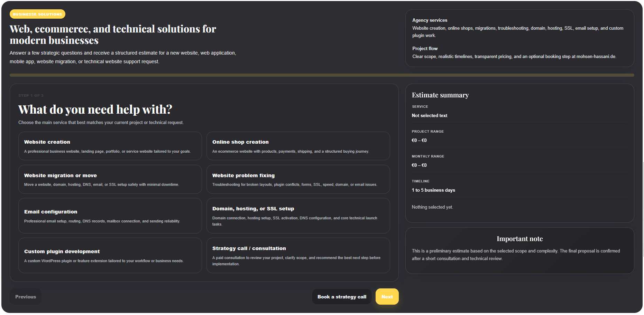Screen dimensions: 644x315
Task: Click the Previous button
Action: pos(26,297)
